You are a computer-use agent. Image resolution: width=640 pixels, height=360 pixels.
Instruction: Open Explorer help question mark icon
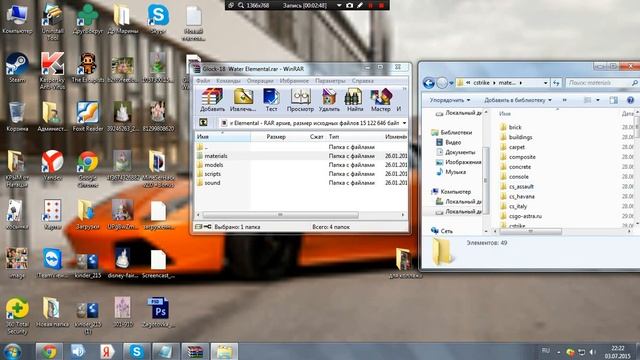click(x=630, y=100)
